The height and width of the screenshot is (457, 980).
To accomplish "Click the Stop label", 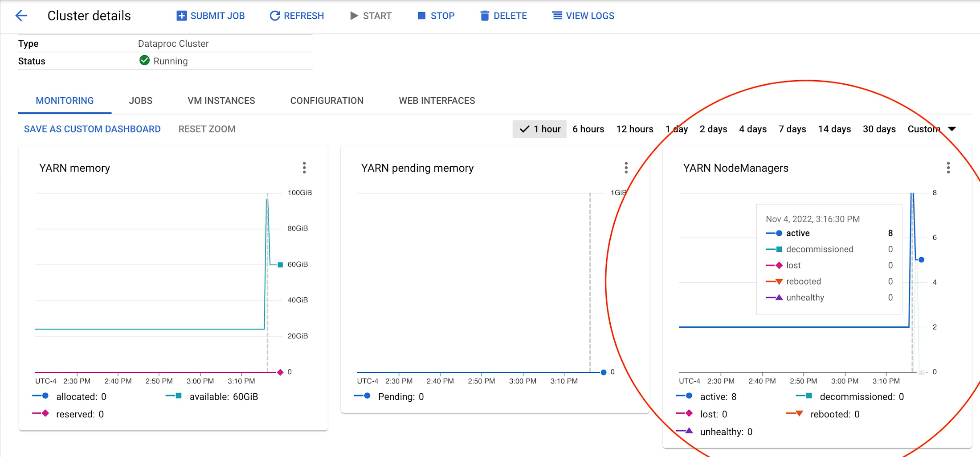I will pos(442,16).
